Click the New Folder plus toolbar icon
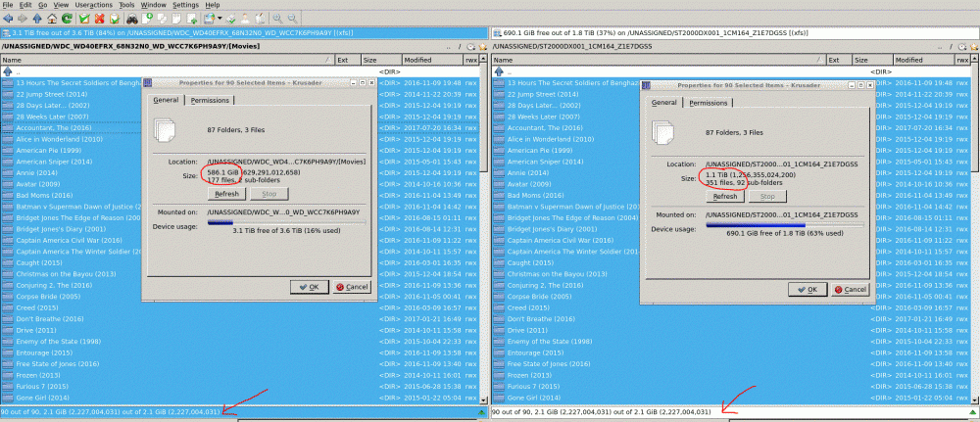 click(x=192, y=18)
